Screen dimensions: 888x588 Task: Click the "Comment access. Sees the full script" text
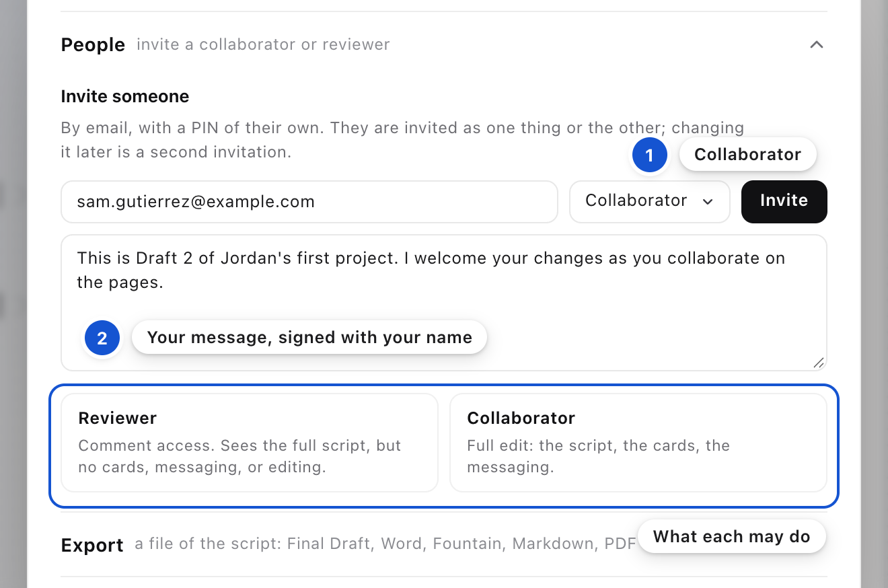click(239, 456)
